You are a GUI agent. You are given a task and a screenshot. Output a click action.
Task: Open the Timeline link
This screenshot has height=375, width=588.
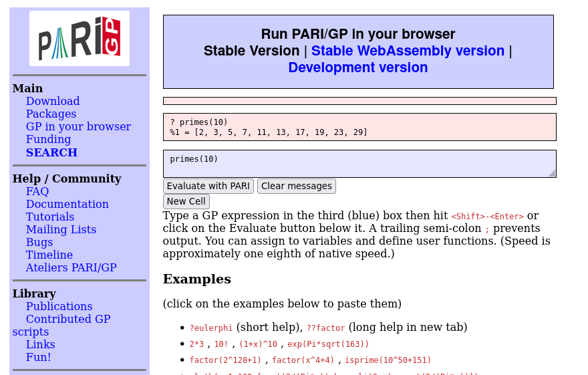[49, 255]
